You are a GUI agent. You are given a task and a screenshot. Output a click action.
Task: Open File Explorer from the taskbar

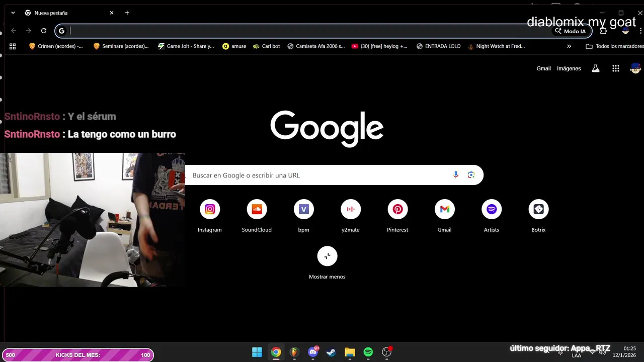tap(350, 352)
